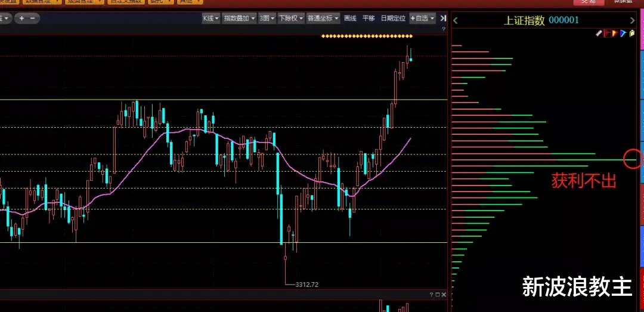The image size is (644, 312).
Task: Click the 3312.72 low price label
Action: pyautogui.click(x=307, y=285)
